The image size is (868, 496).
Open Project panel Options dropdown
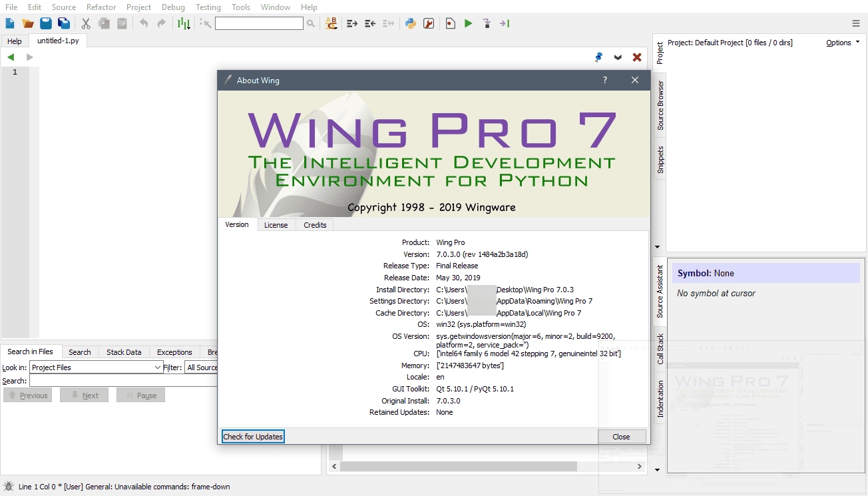(x=843, y=43)
